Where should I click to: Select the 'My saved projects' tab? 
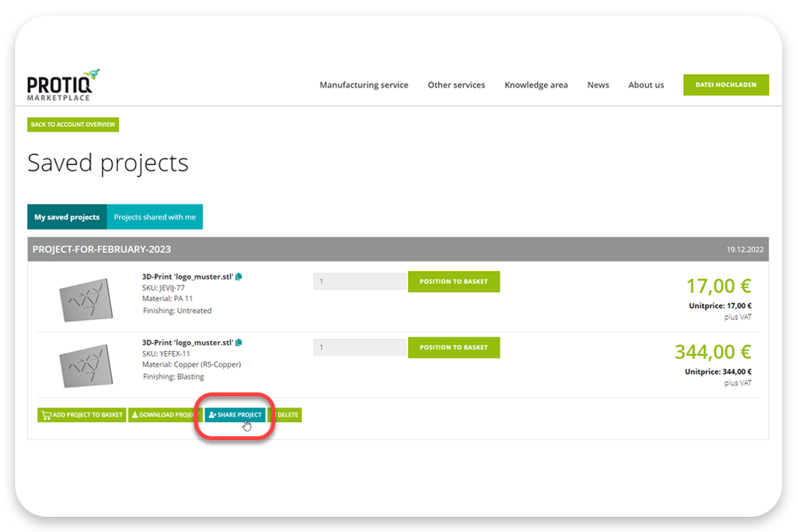pyautogui.click(x=67, y=216)
